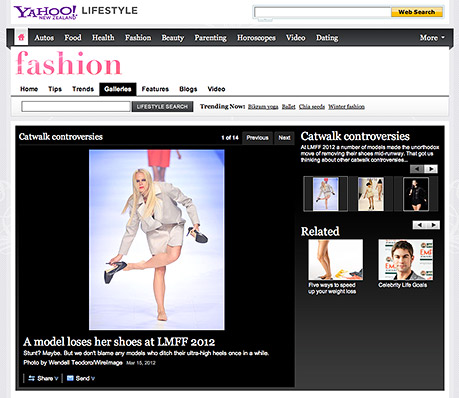The width and height of the screenshot is (459, 398).
Task: Open the Autos section
Action: coord(44,38)
